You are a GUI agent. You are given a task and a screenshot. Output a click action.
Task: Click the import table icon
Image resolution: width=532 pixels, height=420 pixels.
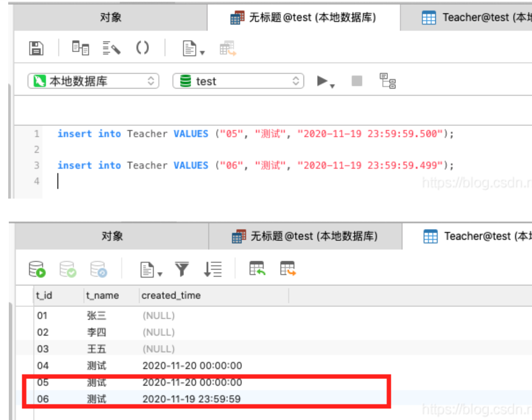(257, 268)
